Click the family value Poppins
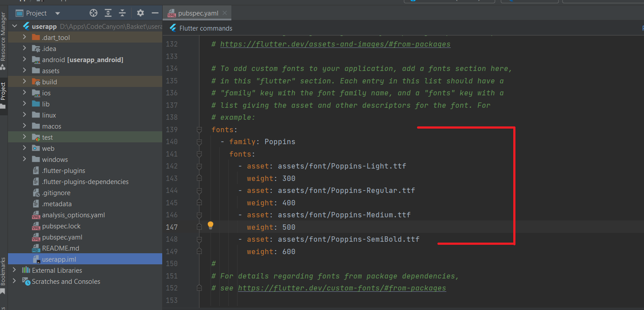 click(x=280, y=142)
